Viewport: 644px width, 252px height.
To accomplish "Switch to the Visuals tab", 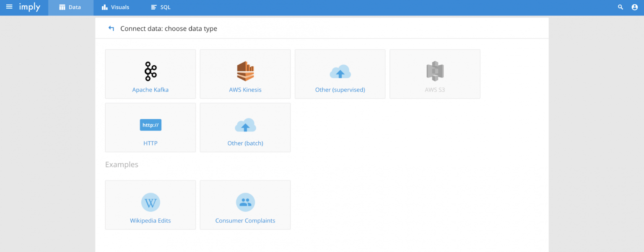I will [x=115, y=7].
